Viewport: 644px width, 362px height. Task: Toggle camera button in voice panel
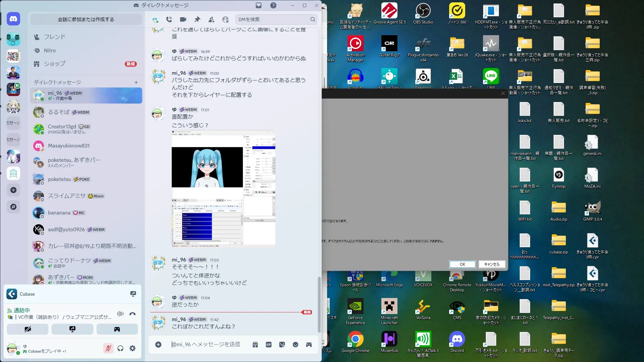(x=28, y=329)
